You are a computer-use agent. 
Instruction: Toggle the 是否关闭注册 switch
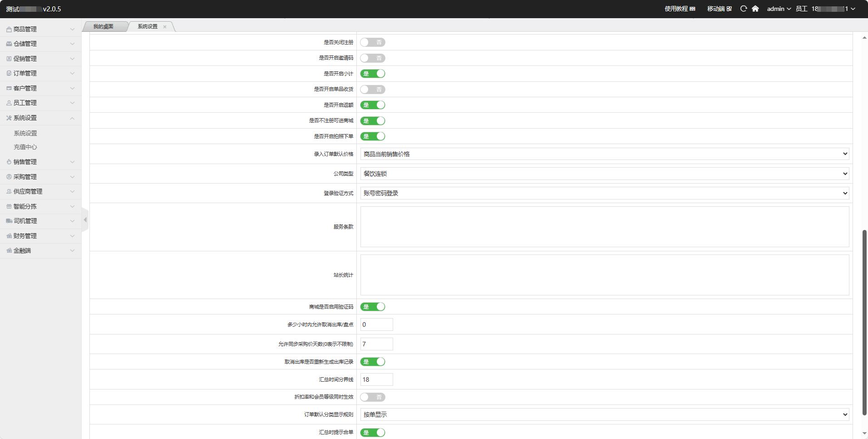372,42
